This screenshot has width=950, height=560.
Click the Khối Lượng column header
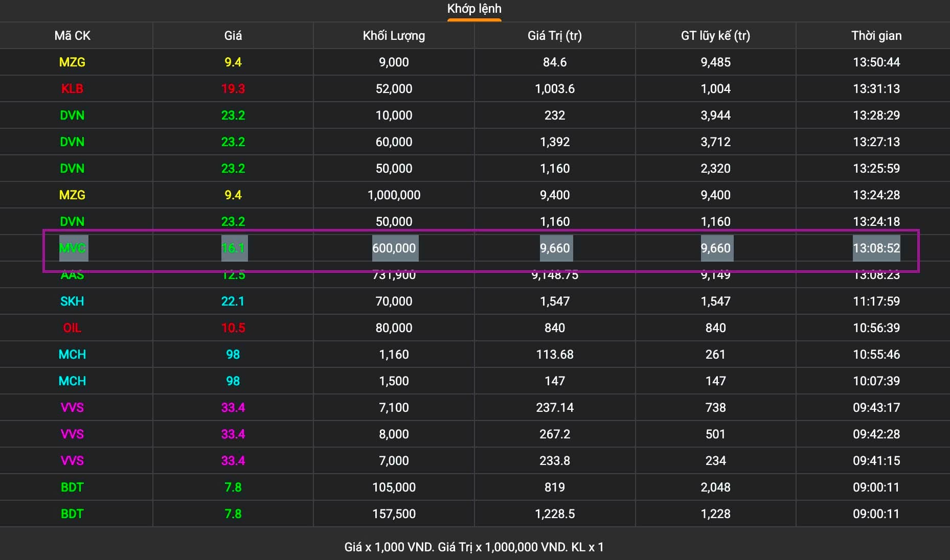(x=394, y=36)
